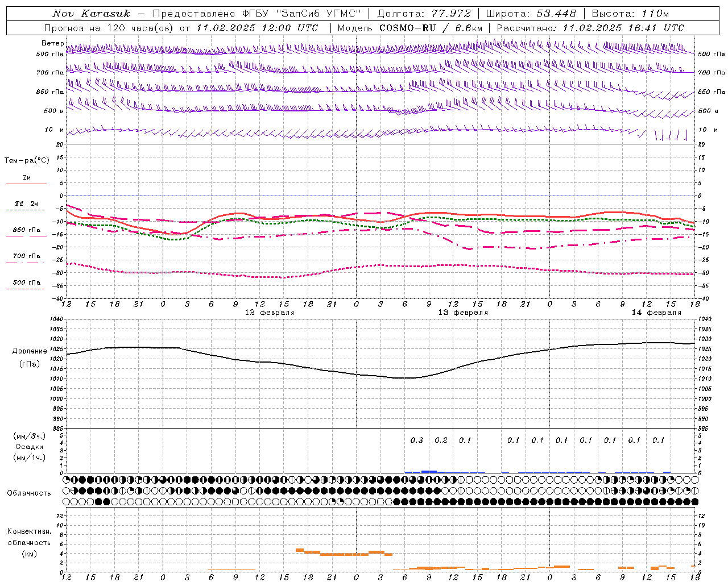Click the 700 гПа temperature legend entry

click(x=27, y=256)
